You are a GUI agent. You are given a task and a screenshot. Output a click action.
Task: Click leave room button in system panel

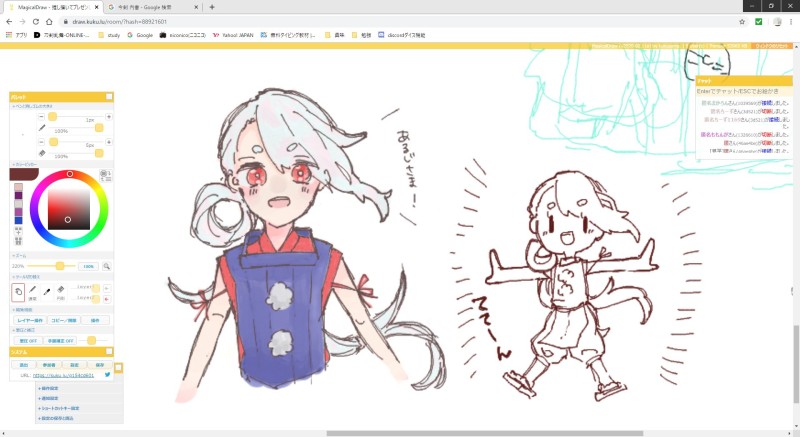coord(24,365)
